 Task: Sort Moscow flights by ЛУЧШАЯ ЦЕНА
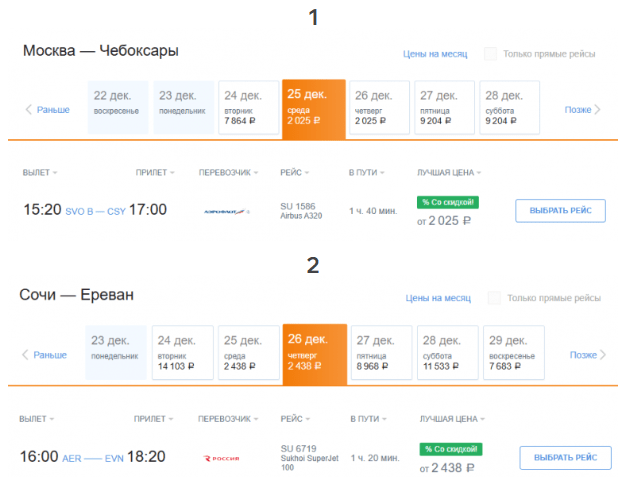pyautogui.click(x=449, y=172)
